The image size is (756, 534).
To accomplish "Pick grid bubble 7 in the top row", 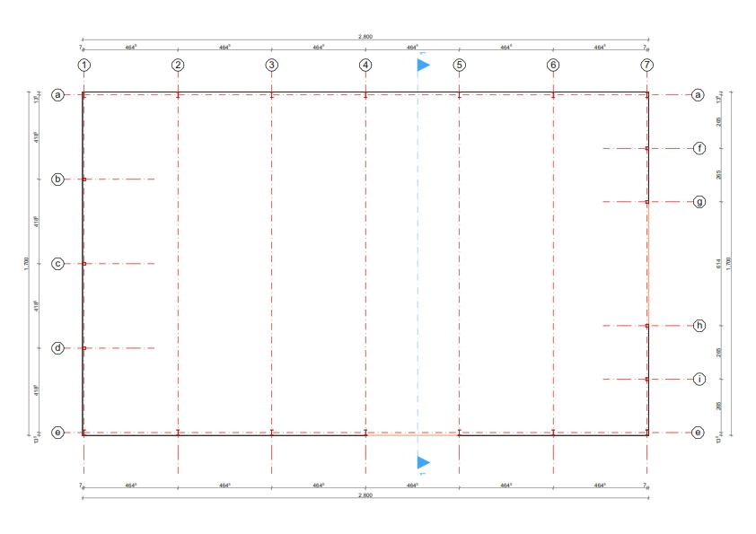I will click(646, 65).
